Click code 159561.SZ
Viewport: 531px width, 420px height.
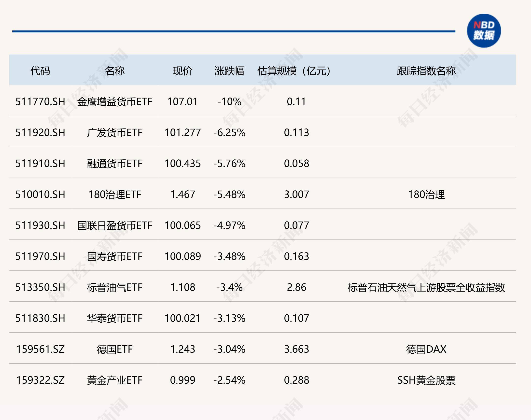pos(40,350)
